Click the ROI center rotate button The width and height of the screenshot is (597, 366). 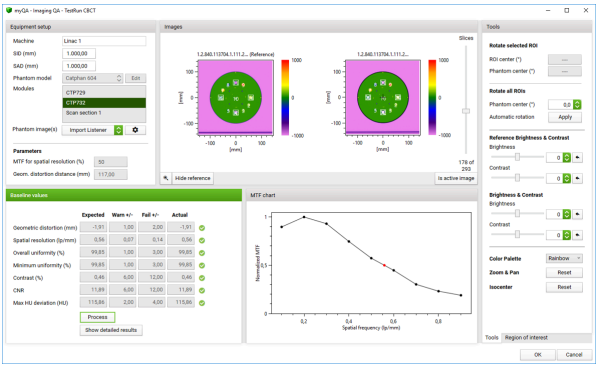(x=565, y=59)
